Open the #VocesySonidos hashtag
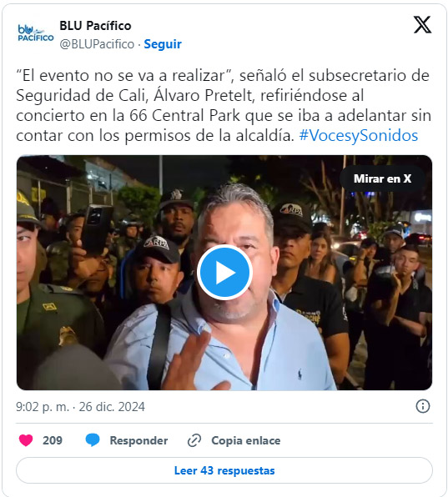This screenshot has height=497, width=448. (x=359, y=136)
